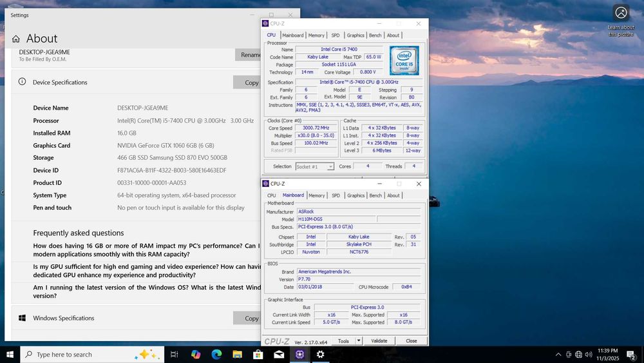The width and height of the screenshot is (644, 363).
Task: Click the Samsung SSD 870 EVO storage text
Action: [172, 157]
